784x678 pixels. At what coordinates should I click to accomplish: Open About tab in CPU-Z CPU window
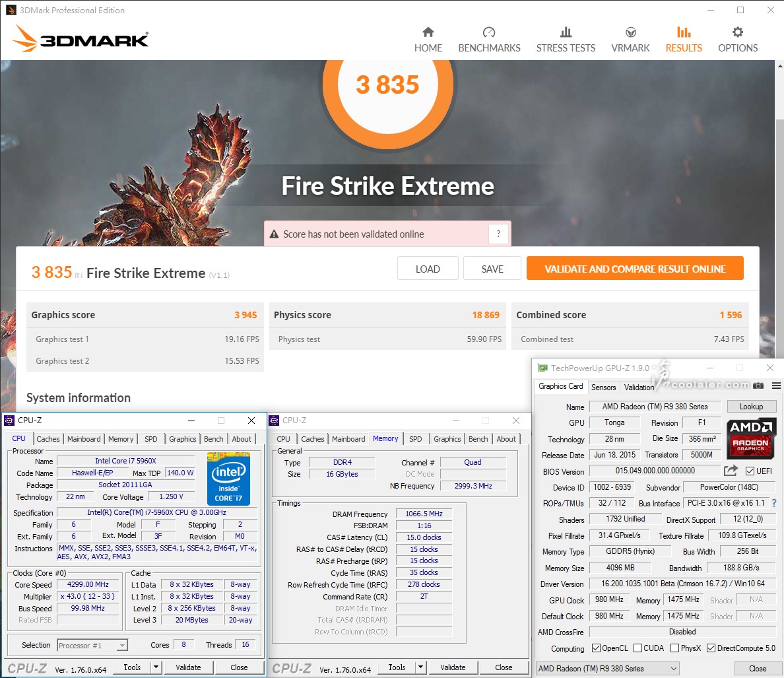point(242,439)
